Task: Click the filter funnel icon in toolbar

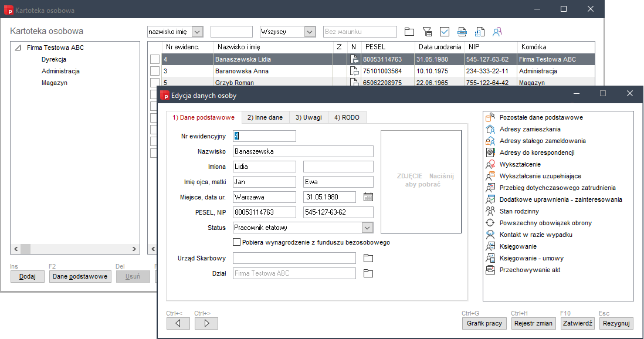Action: [x=427, y=32]
